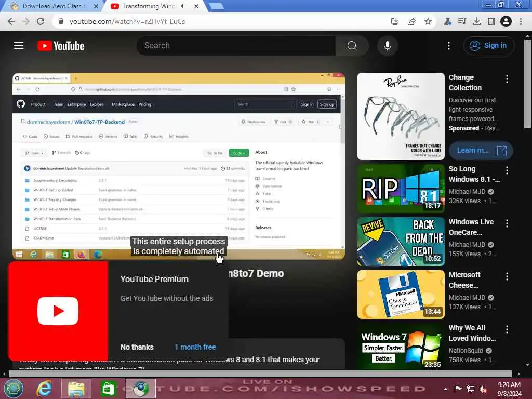The image size is (532, 399).
Task: Launch Internet Explorer from taskbar
Action: click(x=45, y=389)
